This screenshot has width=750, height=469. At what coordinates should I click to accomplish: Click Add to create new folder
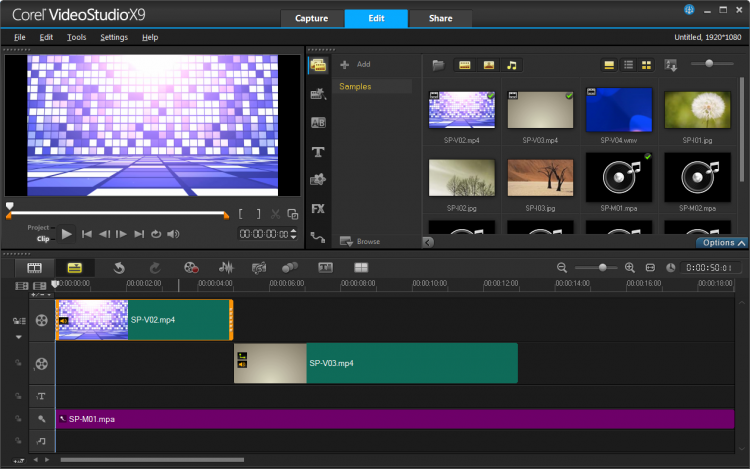(356, 64)
